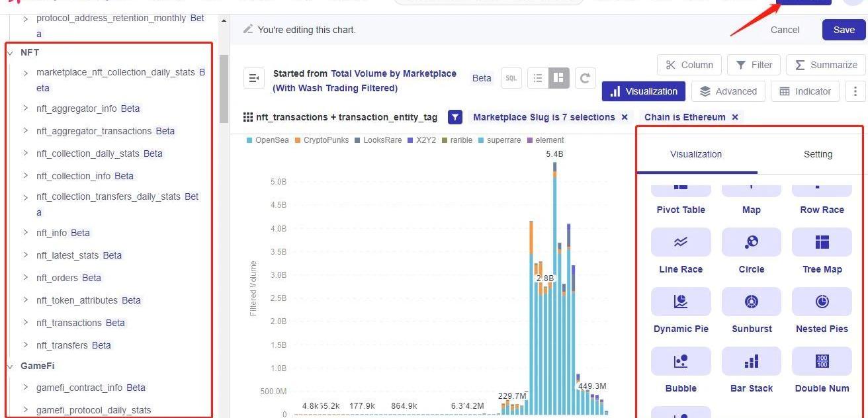
Task: Click the left panel scrollbar thumb
Action: click(x=224, y=88)
